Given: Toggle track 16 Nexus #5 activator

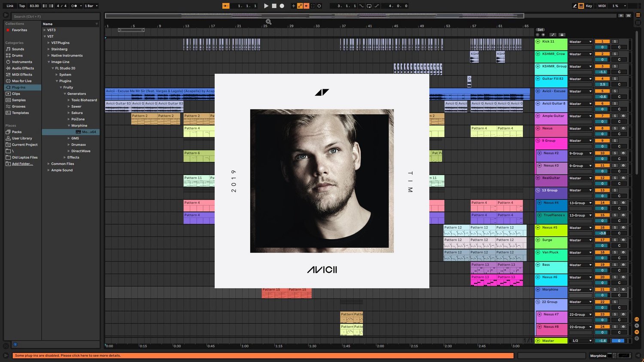Looking at the screenshot, I should coord(602,228).
